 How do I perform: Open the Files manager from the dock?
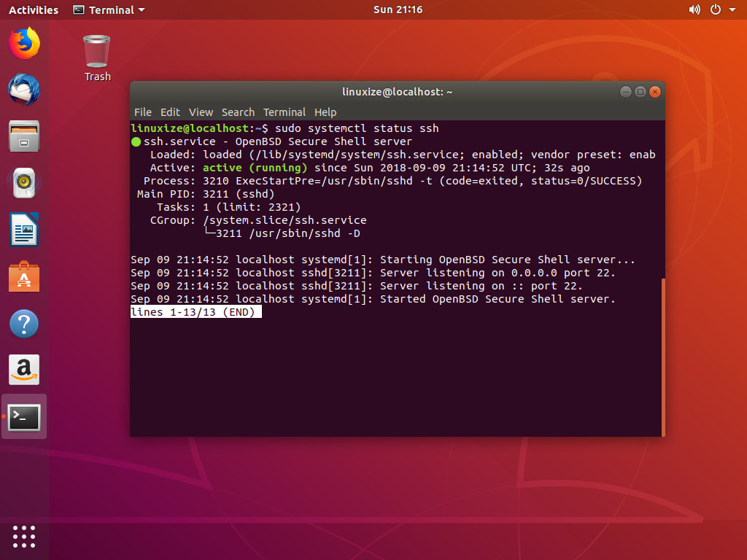(24, 136)
